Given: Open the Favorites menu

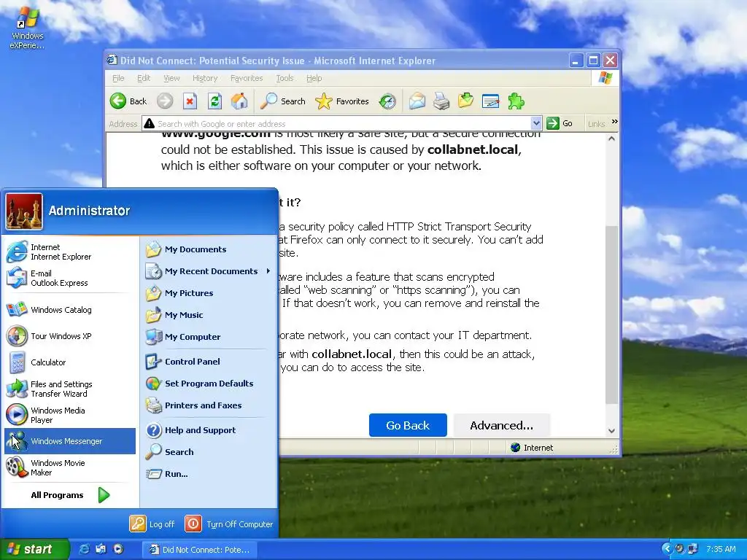Looking at the screenshot, I should (247, 78).
